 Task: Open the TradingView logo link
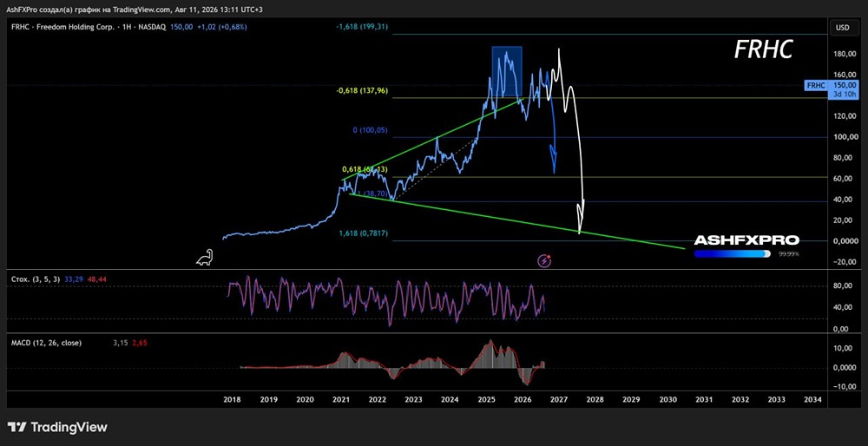(57, 427)
